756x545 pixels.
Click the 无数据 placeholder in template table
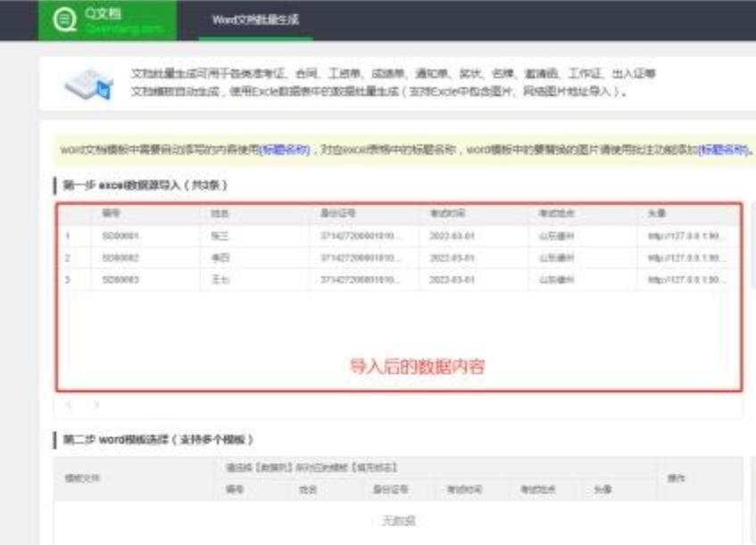pos(399,521)
